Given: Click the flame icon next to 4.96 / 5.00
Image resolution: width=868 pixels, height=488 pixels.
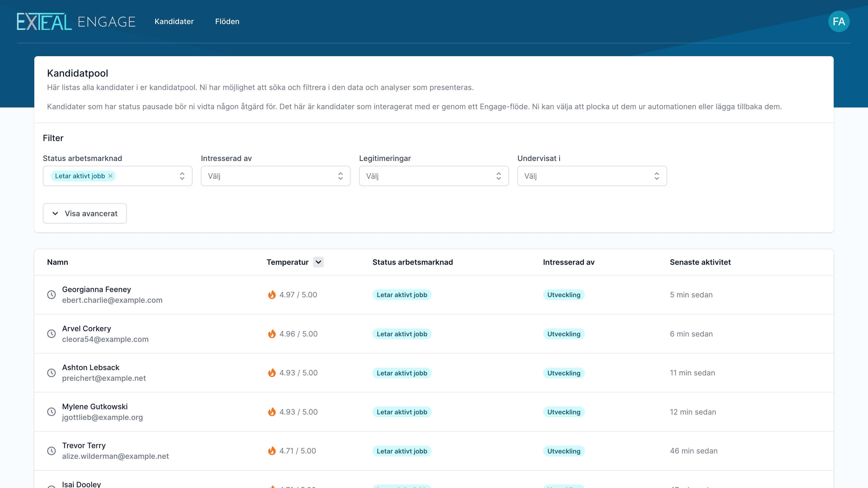Looking at the screenshot, I should point(272,334).
